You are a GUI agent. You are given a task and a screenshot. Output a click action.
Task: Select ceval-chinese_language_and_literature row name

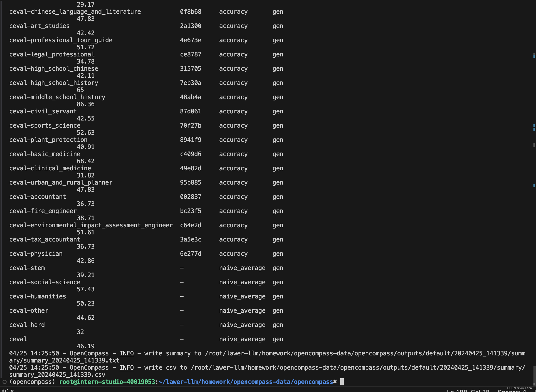75,12
